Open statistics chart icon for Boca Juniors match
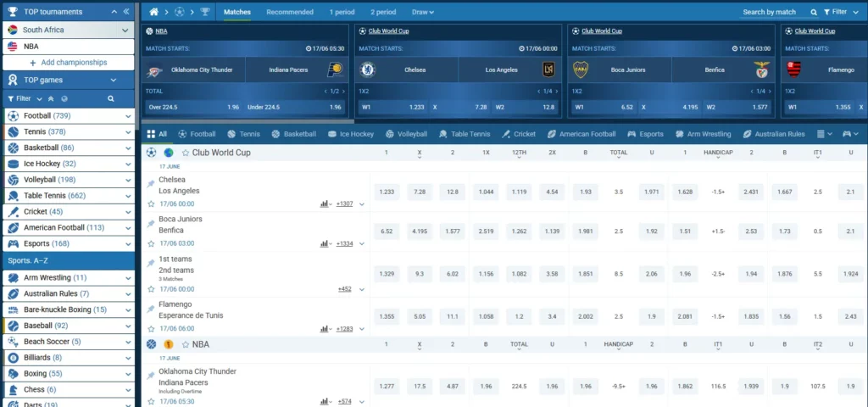 point(325,243)
